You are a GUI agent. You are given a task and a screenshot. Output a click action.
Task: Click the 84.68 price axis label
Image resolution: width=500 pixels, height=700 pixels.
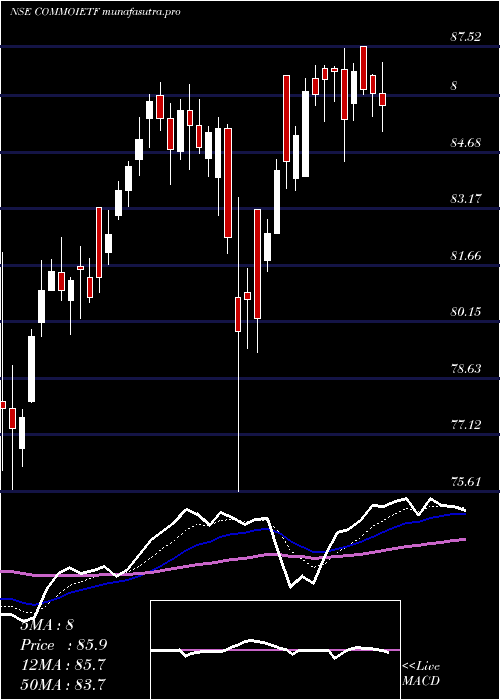point(466,143)
